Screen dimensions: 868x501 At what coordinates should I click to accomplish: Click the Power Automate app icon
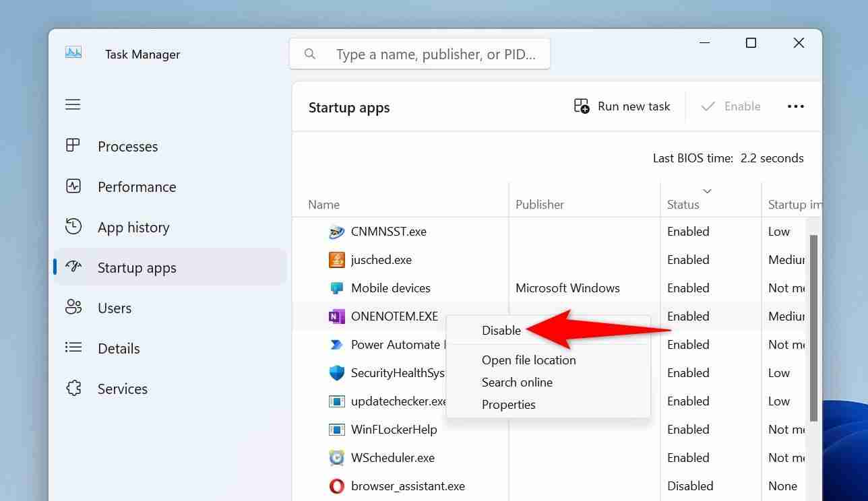pyautogui.click(x=336, y=344)
